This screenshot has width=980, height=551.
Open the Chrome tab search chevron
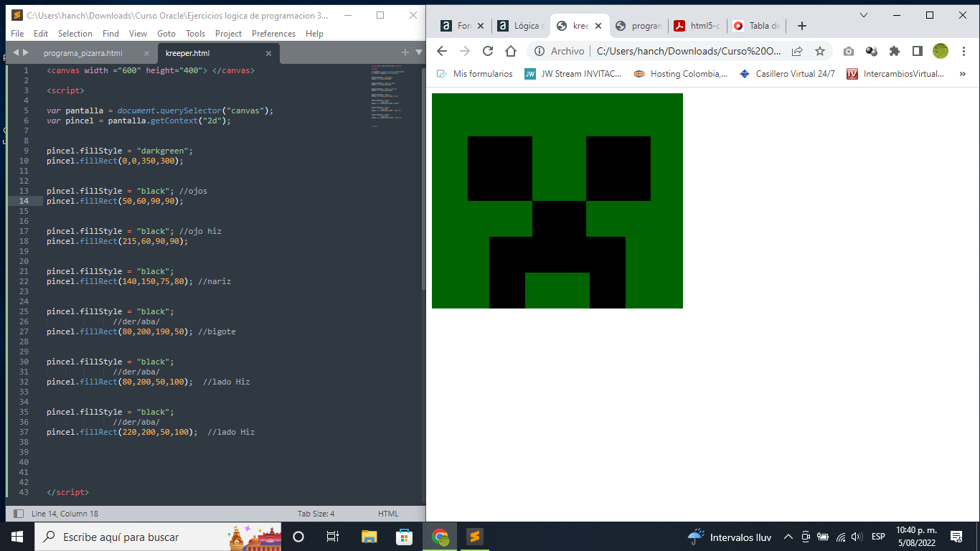click(864, 15)
